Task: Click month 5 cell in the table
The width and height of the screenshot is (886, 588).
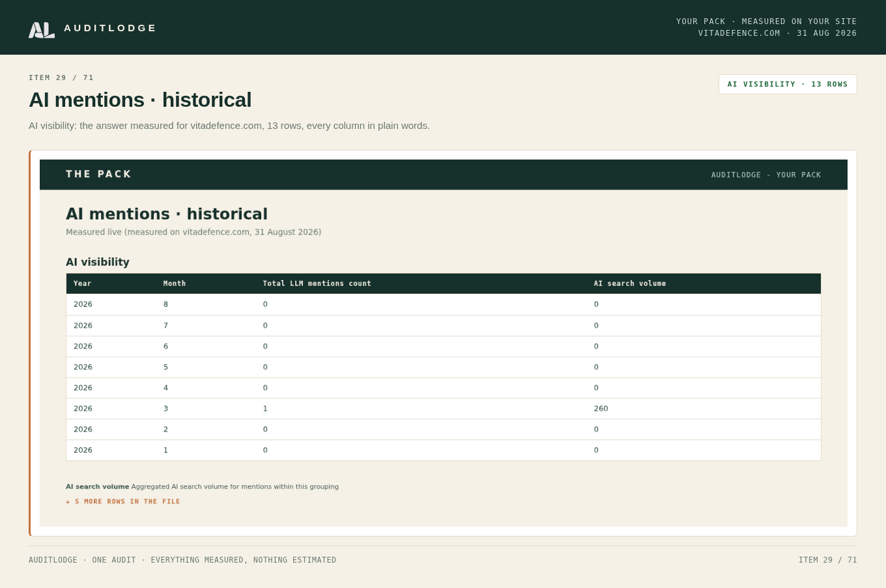Action: 165,367
